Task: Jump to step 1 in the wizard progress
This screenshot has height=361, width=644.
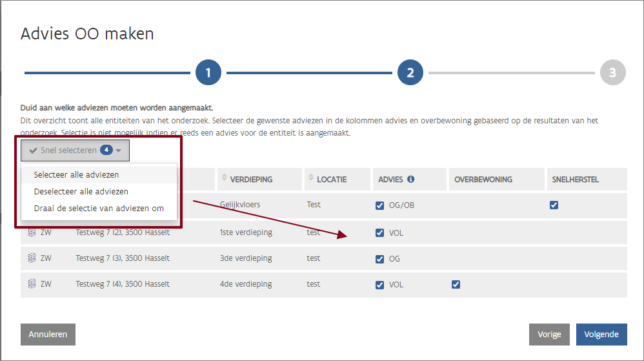Action: pyautogui.click(x=208, y=73)
